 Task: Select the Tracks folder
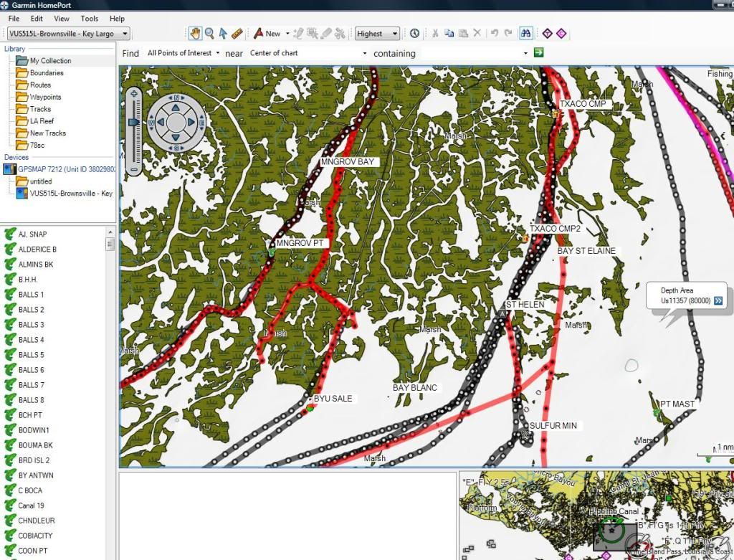[x=40, y=108]
